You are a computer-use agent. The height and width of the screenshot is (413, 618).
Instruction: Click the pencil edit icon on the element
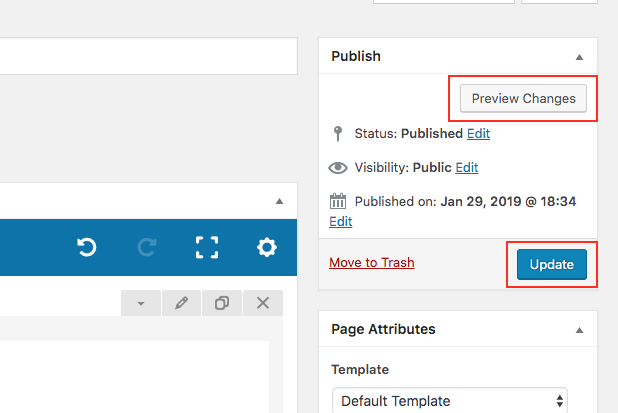(181, 303)
